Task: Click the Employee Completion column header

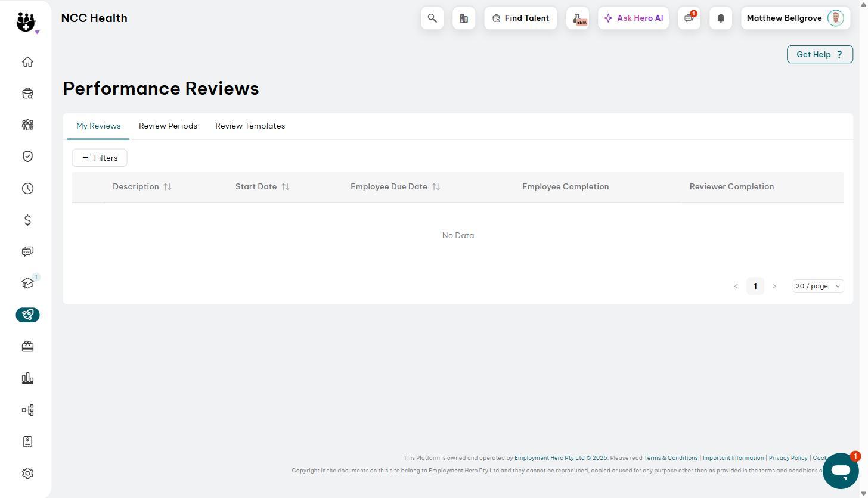Action: (565, 187)
